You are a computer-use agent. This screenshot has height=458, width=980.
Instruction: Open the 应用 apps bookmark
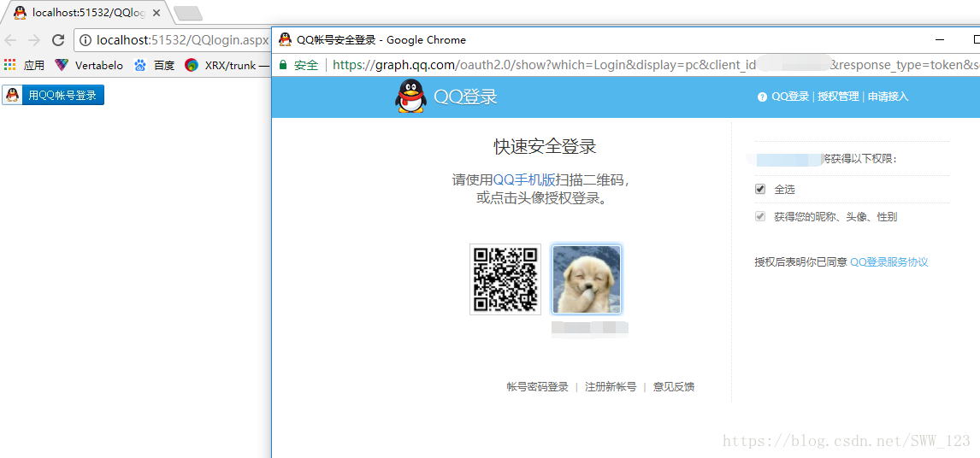click(25, 65)
